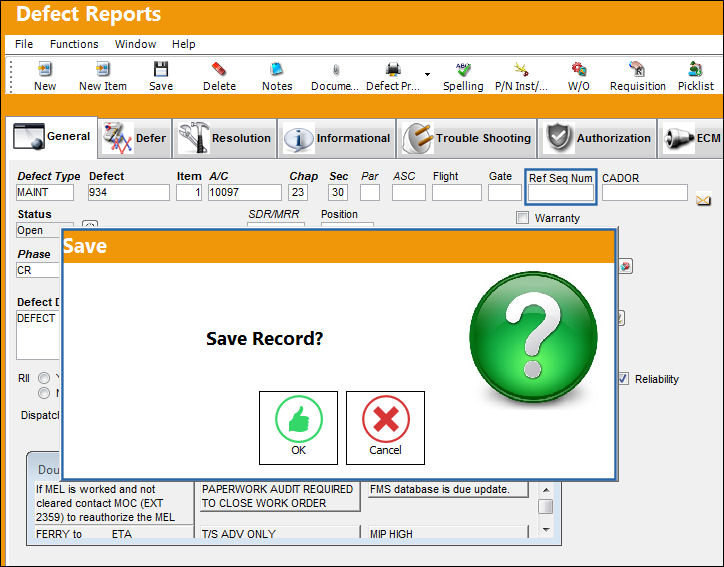Click the Defect Description text area
Viewport: 724px width, 567px height.
pyautogui.click(x=38, y=335)
